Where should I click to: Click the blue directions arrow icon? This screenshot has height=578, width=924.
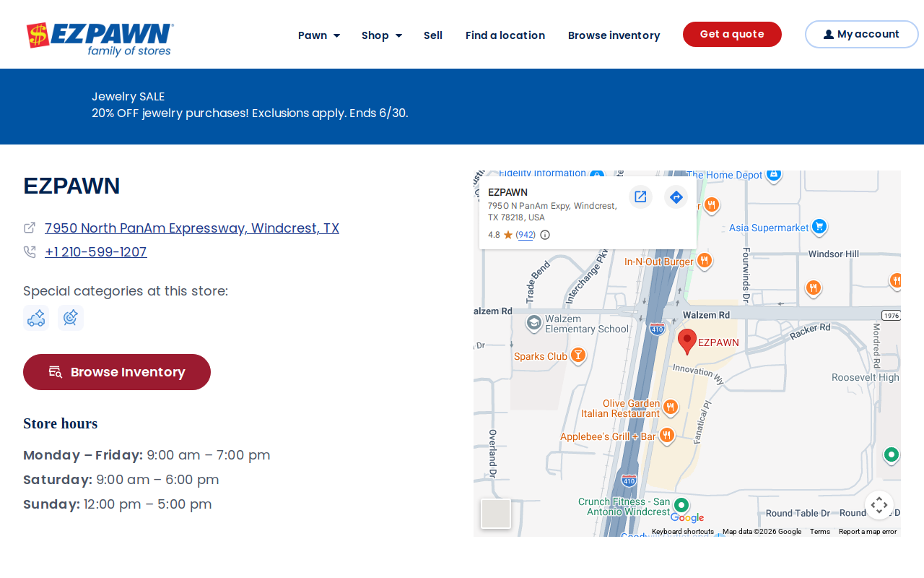676,197
